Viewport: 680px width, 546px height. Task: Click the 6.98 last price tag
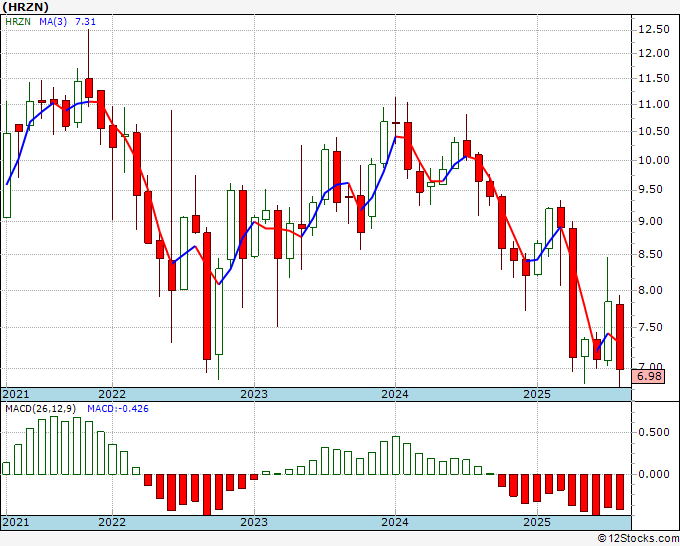[x=648, y=376]
